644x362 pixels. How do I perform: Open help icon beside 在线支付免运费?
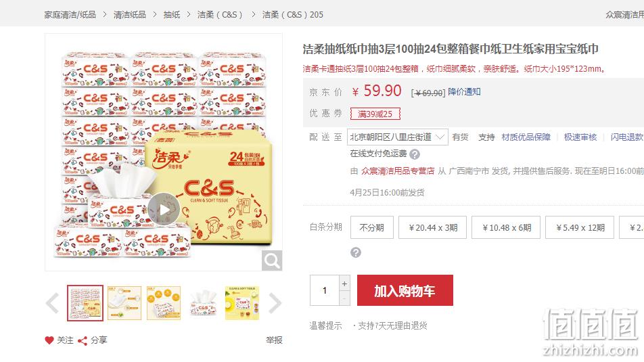pyautogui.click(x=415, y=154)
